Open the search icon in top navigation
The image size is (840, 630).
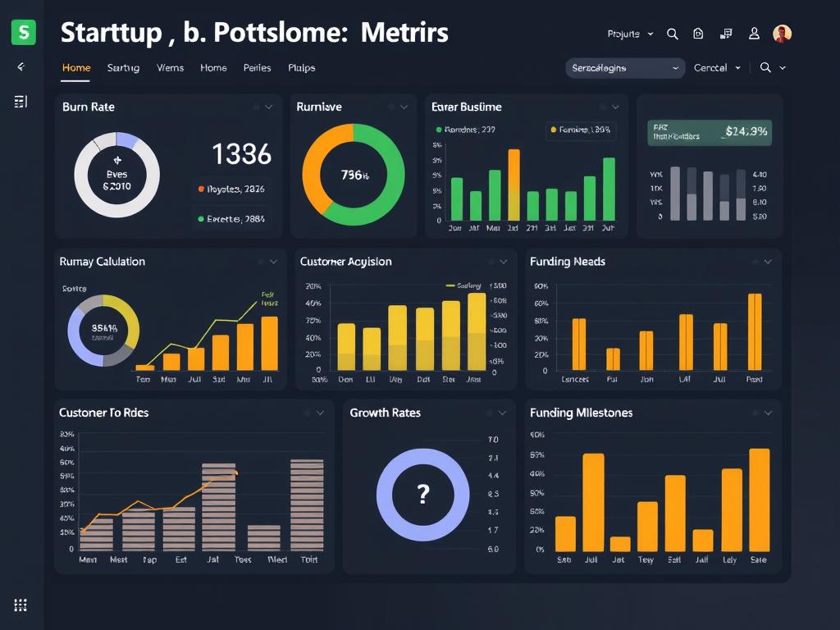(x=673, y=34)
